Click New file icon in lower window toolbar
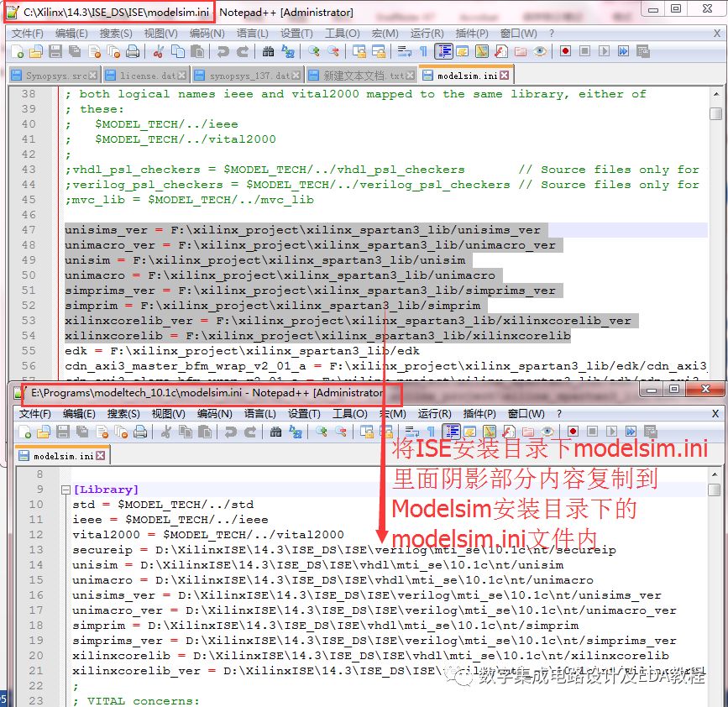 pos(24,432)
